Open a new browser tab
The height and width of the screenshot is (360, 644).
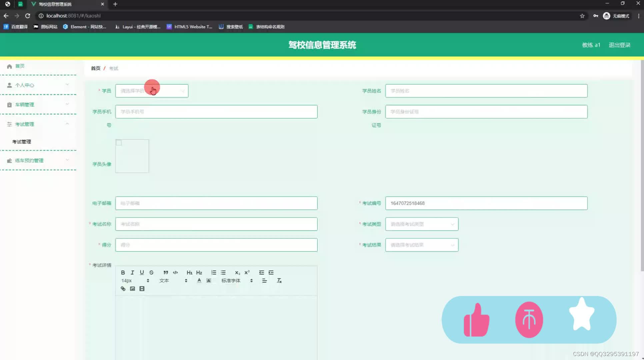115,4
